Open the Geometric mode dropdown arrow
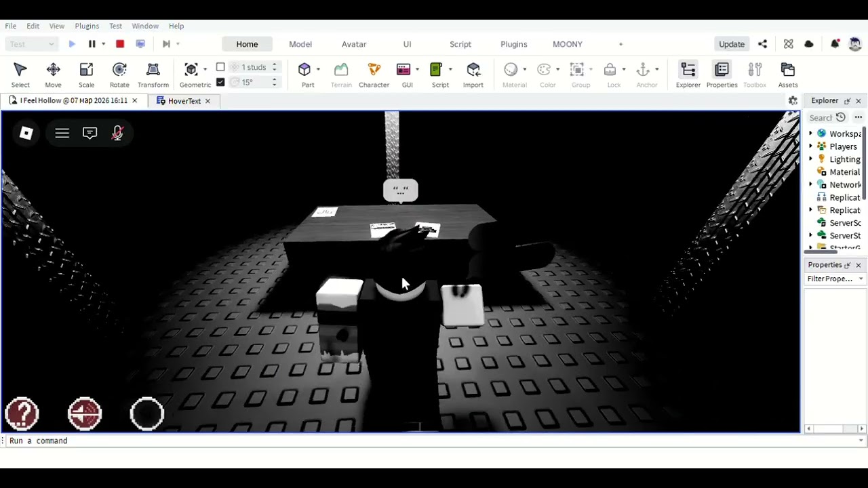 point(205,69)
